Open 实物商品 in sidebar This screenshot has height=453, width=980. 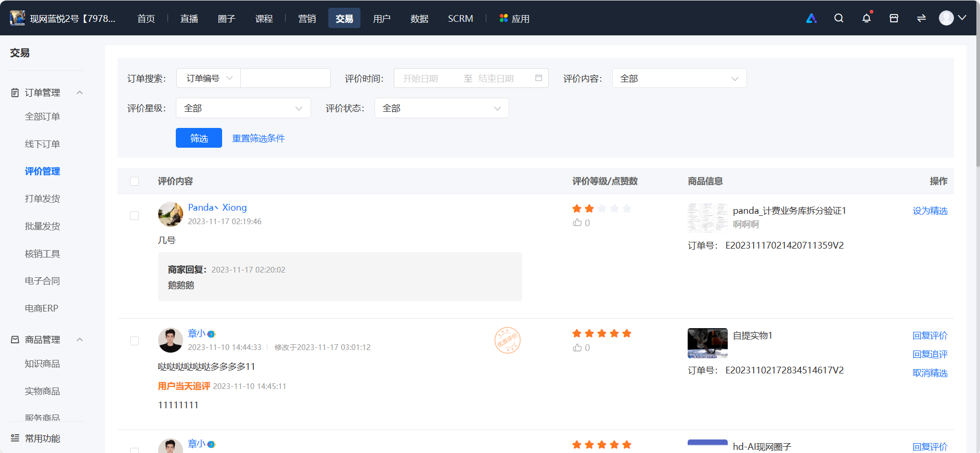click(x=43, y=391)
